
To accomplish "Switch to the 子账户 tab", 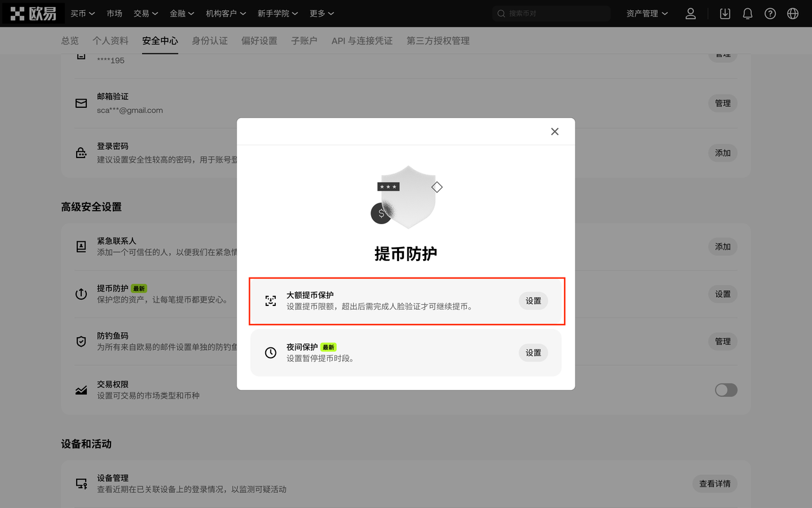I will [x=304, y=41].
